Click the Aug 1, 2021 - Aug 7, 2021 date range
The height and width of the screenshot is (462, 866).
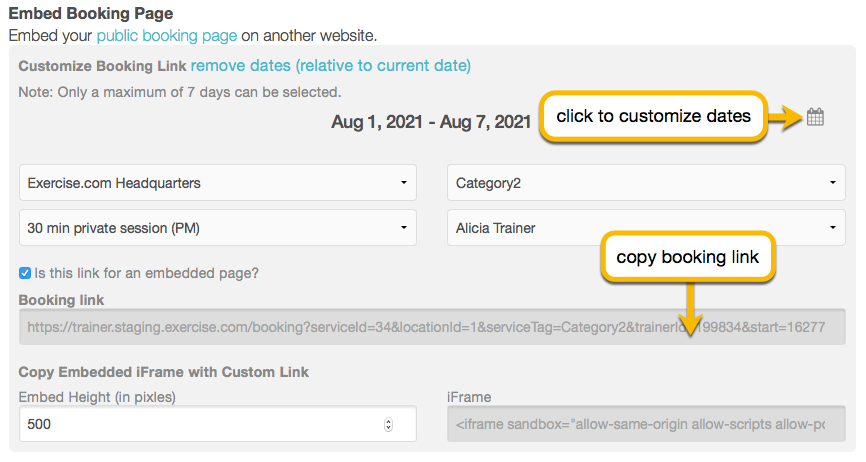click(x=431, y=121)
